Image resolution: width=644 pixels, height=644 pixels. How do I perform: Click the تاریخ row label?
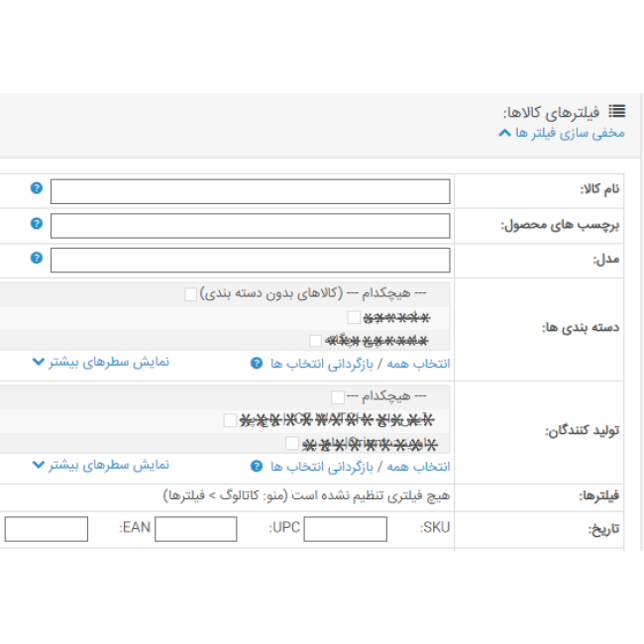[x=603, y=530]
